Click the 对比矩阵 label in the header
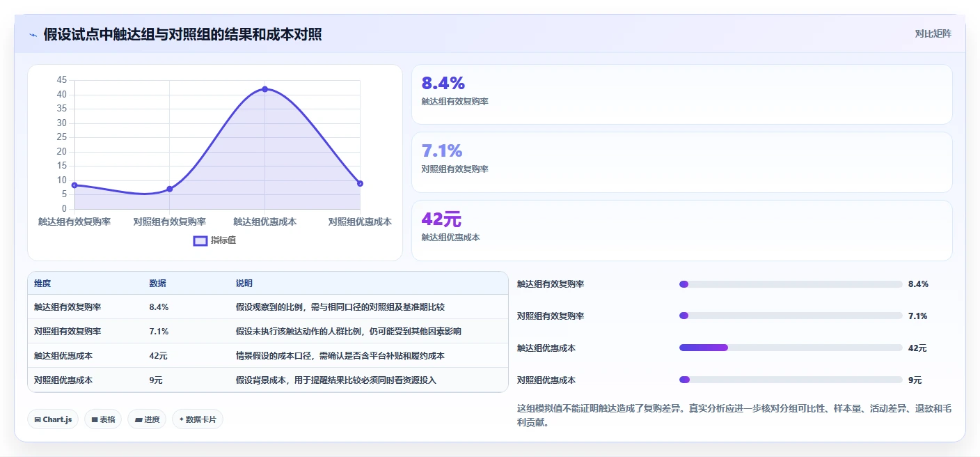980x457 pixels. 933,33
